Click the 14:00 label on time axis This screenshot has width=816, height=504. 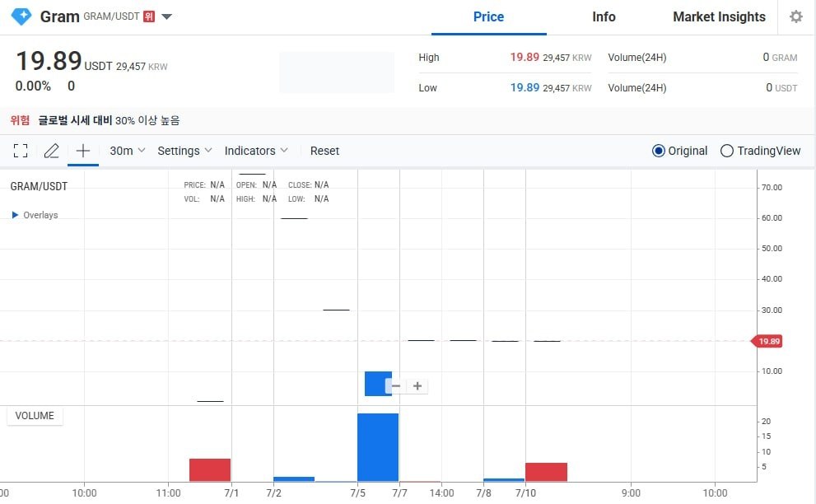442,492
